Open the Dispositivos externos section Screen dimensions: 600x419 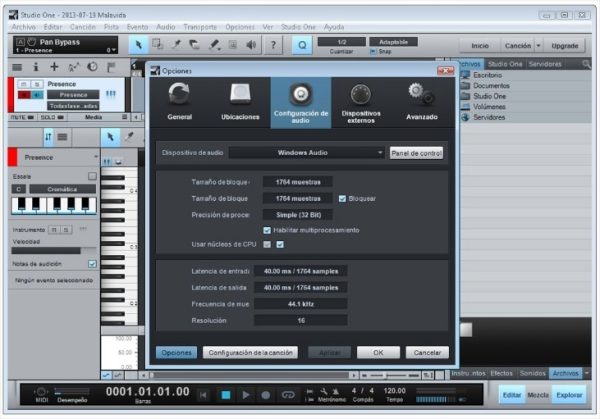pyautogui.click(x=360, y=101)
